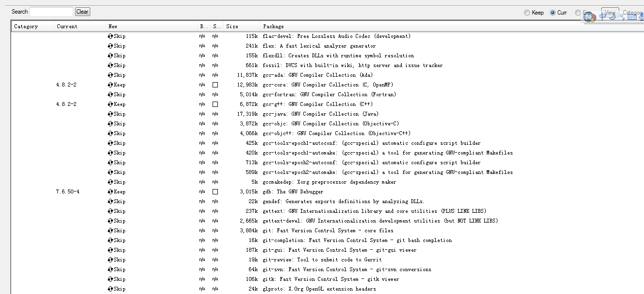Viewport: 644px width, 294px height.
Task: Tick the source checkbox for gdb
Action: click(215, 192)
